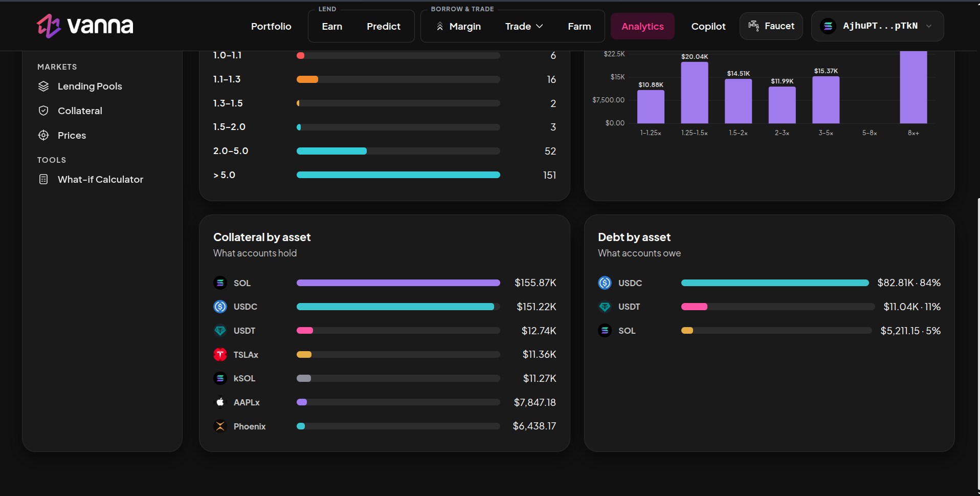The width and height of the screenshot is (980, 496).
Task: Click the $5,211.15 · 5% debt value
Action: coord(910,331)
